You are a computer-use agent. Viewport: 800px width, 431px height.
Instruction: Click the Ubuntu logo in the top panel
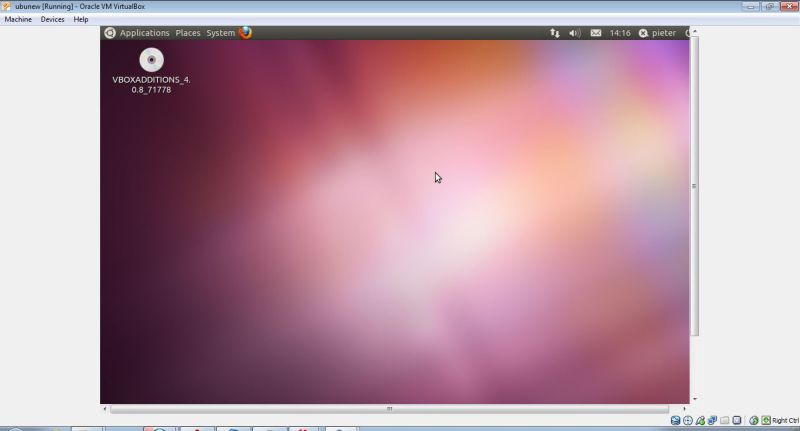[110, 33]
